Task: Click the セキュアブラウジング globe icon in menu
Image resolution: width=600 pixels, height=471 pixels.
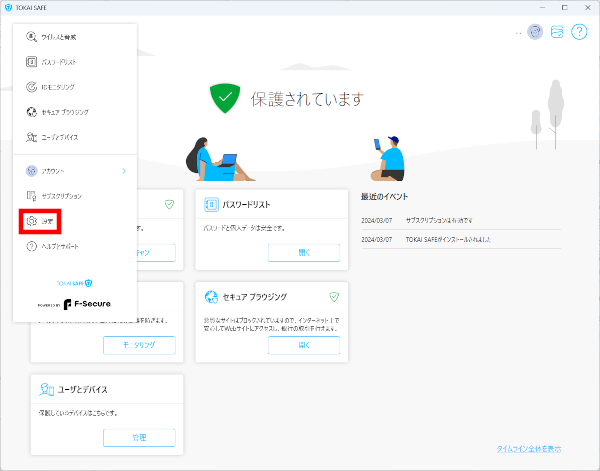Action: (x=32, y=112)
